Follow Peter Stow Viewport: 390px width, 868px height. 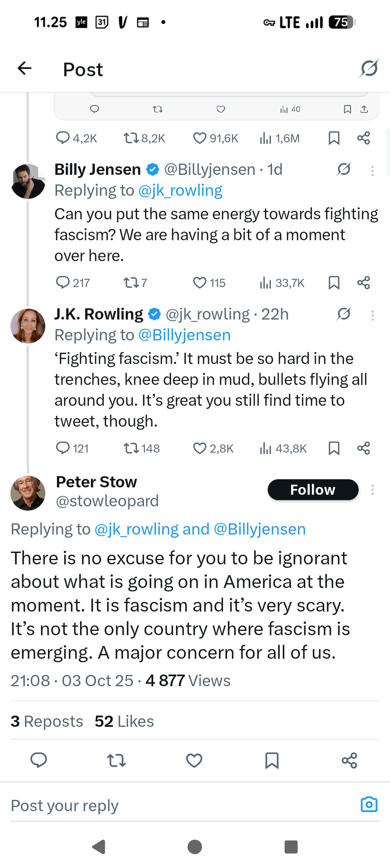tap(313, 490)
